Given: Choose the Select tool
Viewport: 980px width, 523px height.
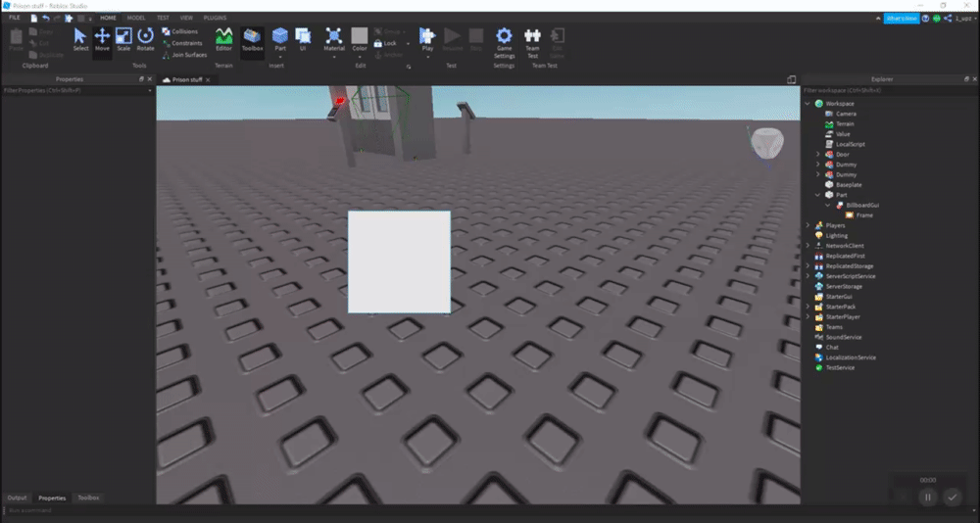Looking at the screenshot, I should coord(80,40).
